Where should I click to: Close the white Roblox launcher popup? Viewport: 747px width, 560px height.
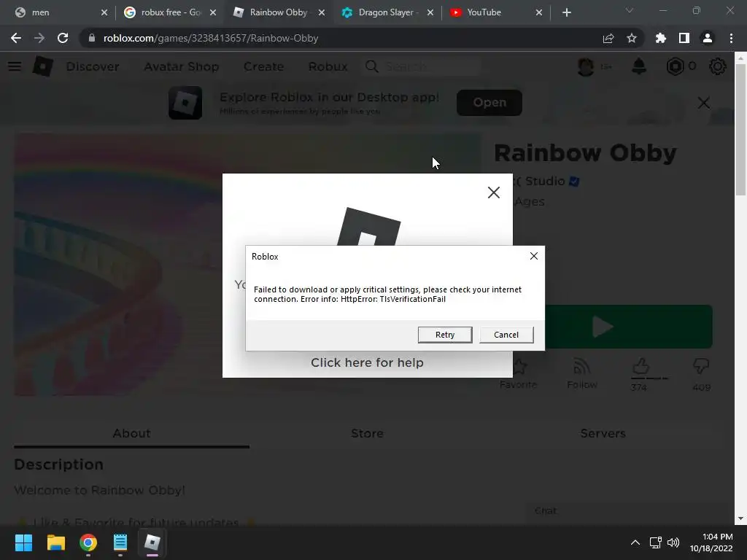point(494,192)
